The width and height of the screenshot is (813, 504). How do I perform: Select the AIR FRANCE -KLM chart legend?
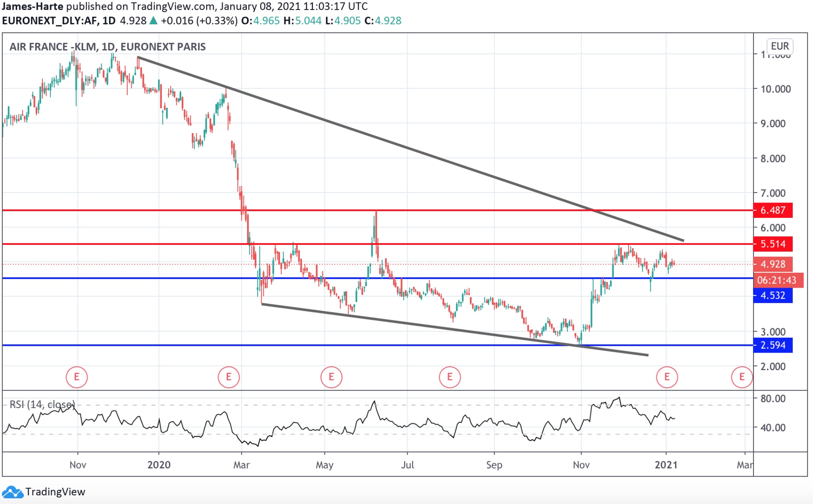click(x=108, y=47)
